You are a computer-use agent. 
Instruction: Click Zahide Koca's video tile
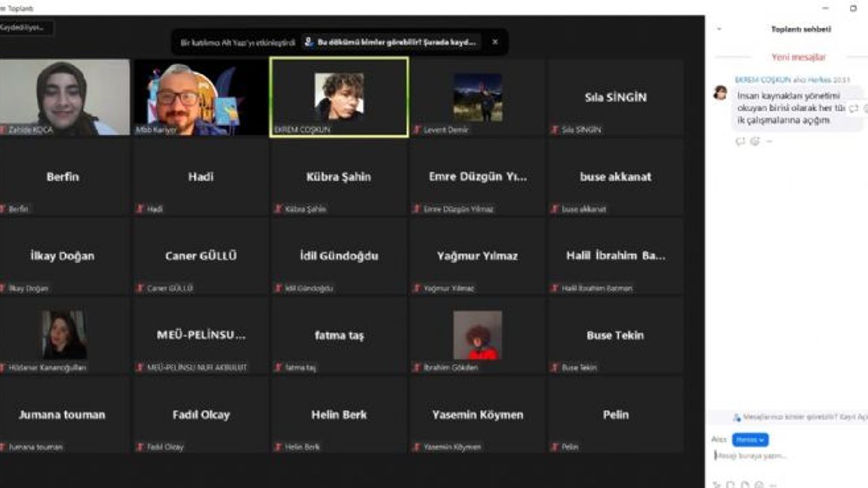coord(64,97)
